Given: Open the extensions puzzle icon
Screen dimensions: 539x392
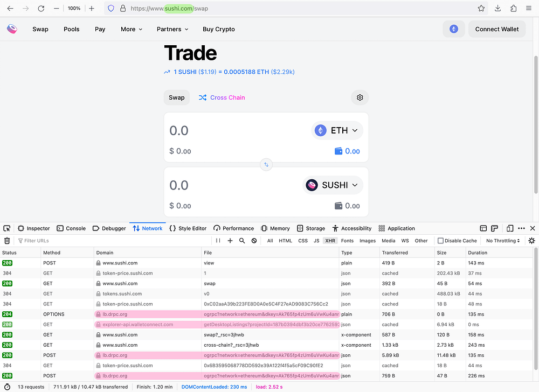Looking at the screenshot, I should 513,9.
